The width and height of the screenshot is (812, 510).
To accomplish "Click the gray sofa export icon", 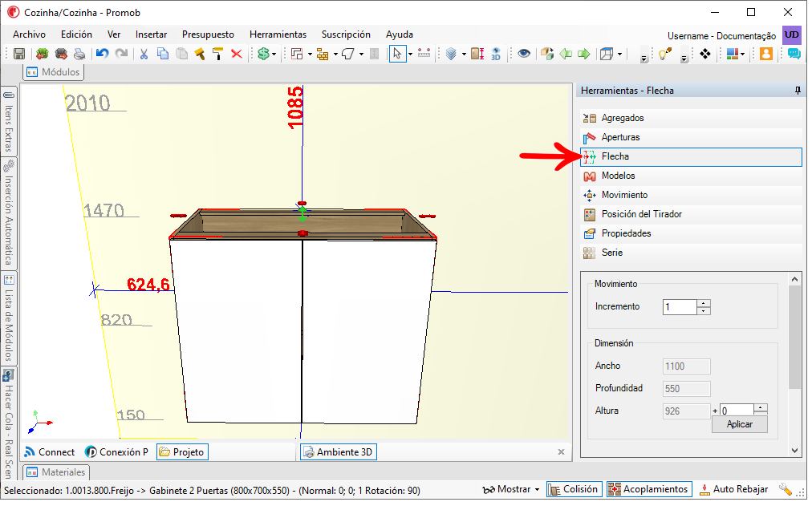I will click(x=61, y=54).
